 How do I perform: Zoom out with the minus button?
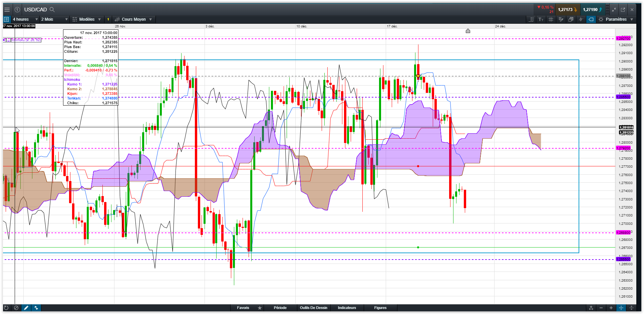[601, 308]
